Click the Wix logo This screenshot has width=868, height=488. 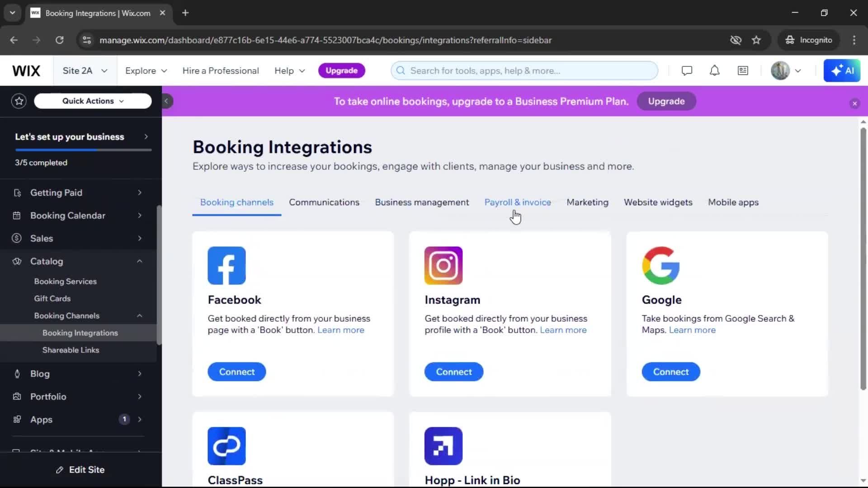(x=26, y=71)
